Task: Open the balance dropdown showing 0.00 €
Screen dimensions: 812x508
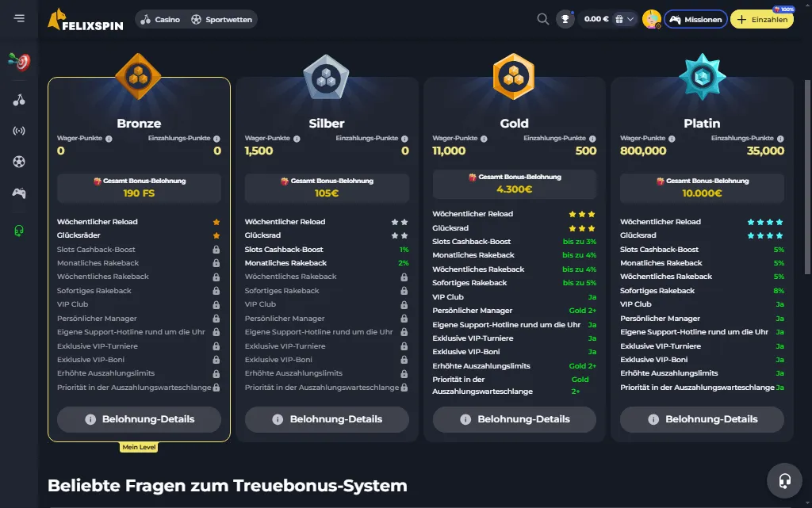Action: point(595,18)
